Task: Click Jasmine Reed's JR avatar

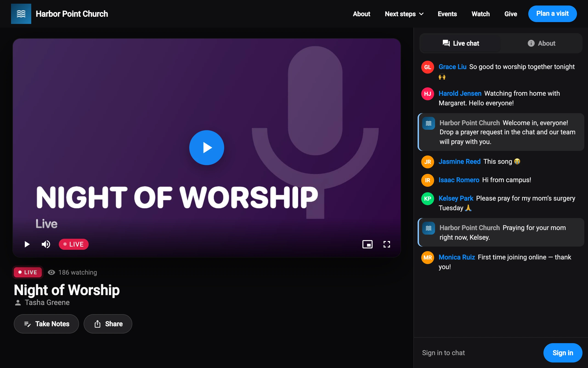Action: click(x=427, y=162)
